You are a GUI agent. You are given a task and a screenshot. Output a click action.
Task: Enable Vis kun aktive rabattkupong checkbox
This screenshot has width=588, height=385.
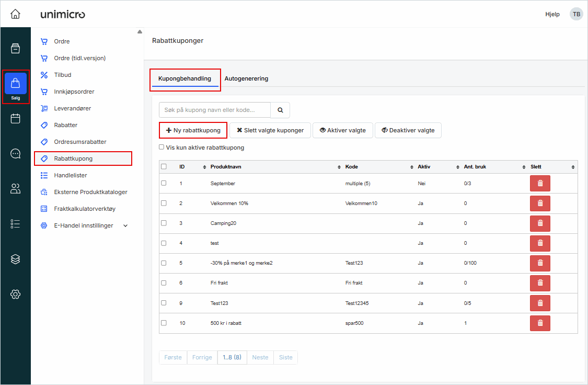tap(162, 148)
